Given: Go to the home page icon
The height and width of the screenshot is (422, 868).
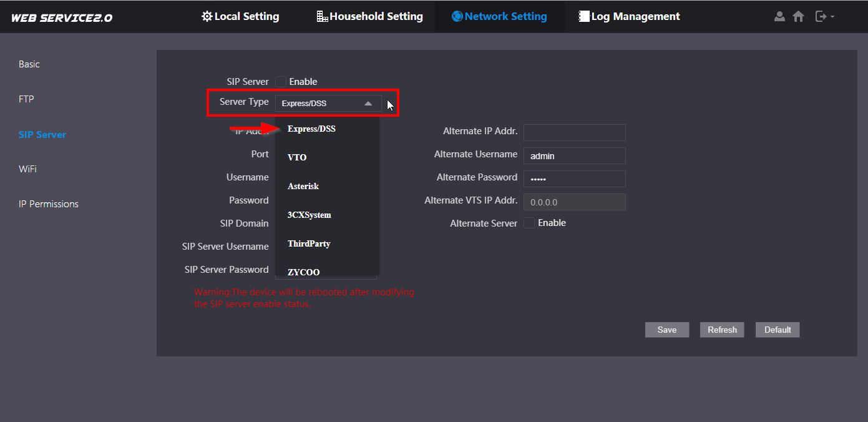Looking at the screenshot, I should coord(798,17).
